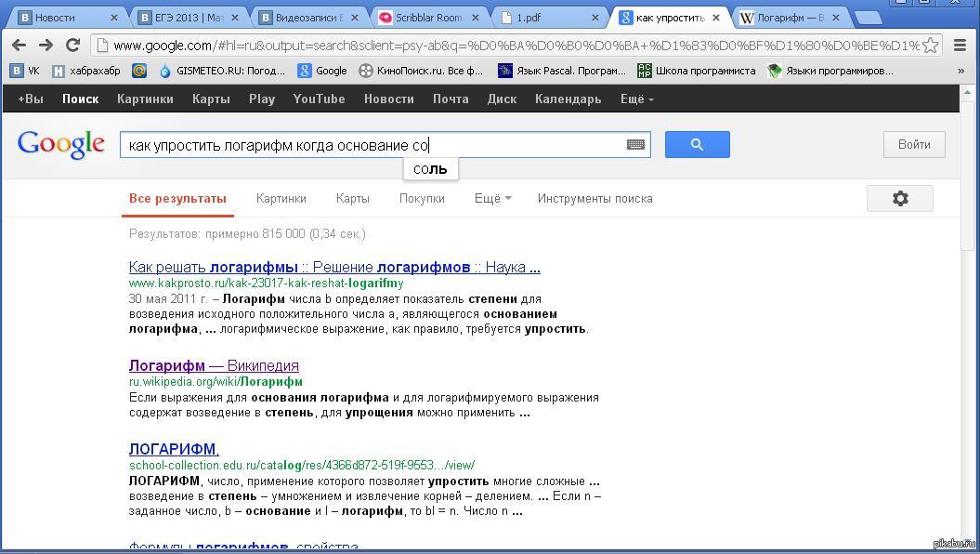Click the Google logo
This screenshot has width=980, height=554.
click(x=61, y=144)
